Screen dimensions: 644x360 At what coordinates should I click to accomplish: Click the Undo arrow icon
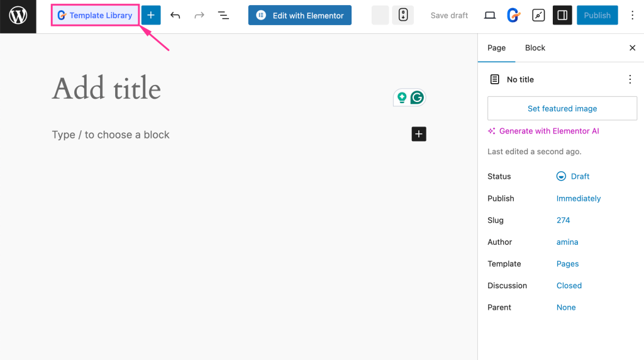tap(175, 15)
